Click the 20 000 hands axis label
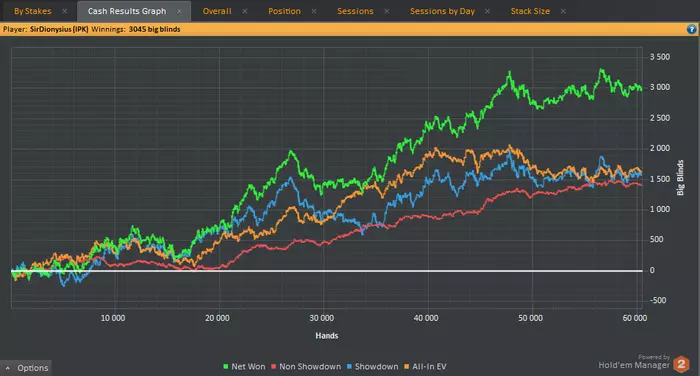The image size is (700, 376). point(217,318)
